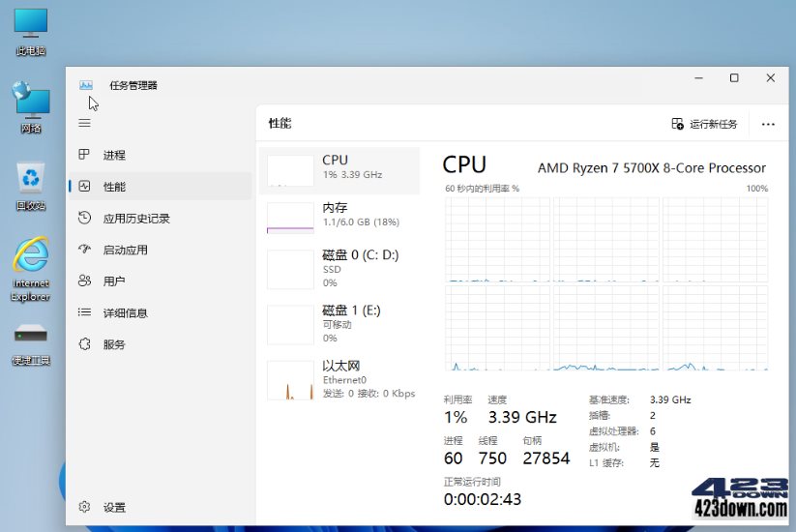796x532 pixels.
Task: Click the 60 秒内的利用率 % graph label
Action: point(483,189)
